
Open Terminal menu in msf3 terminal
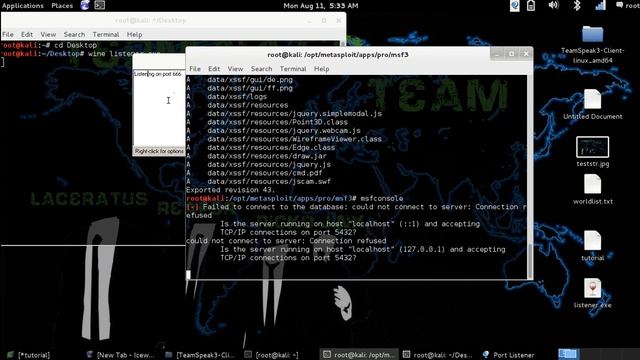click(x=293, y=69)
